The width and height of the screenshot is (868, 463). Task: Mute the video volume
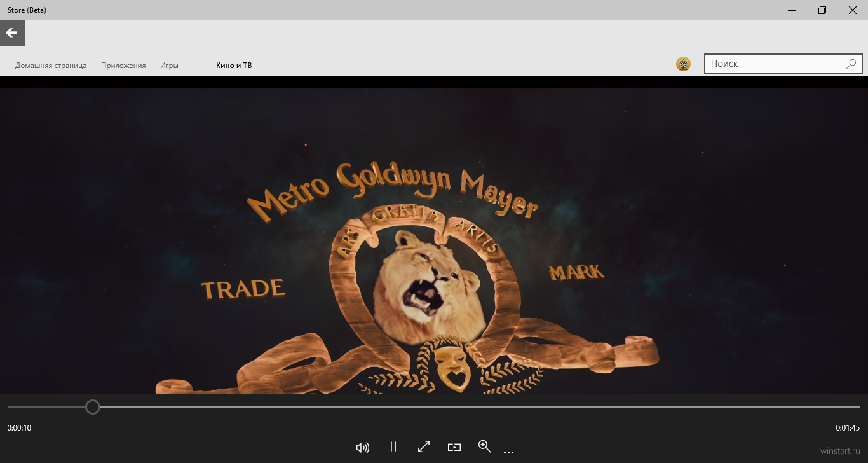(x=363, y=447)
